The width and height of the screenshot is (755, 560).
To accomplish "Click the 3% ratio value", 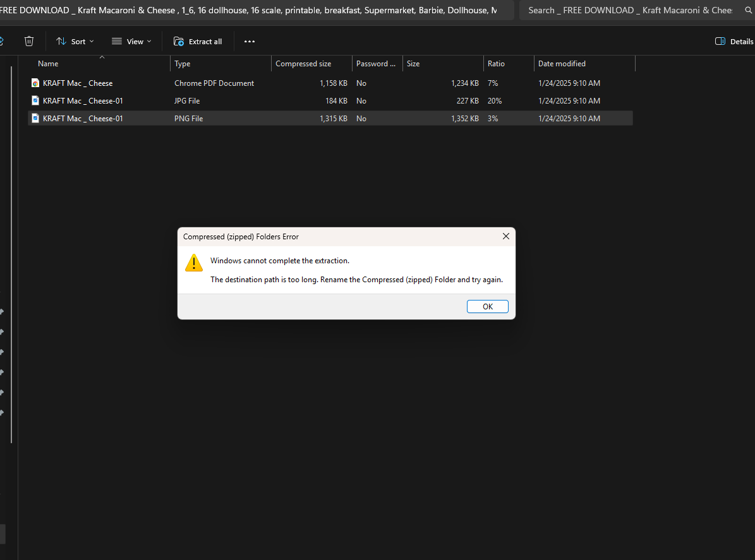I will 493,118.
